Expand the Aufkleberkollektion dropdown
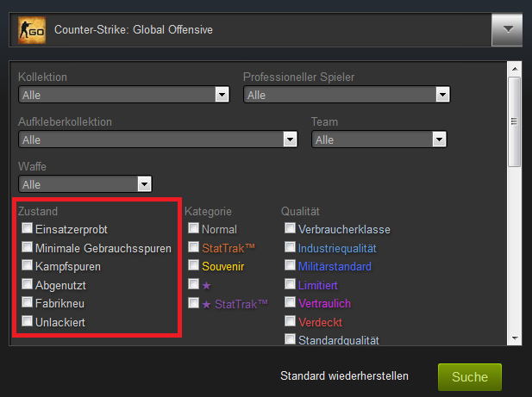 point(290,140)
